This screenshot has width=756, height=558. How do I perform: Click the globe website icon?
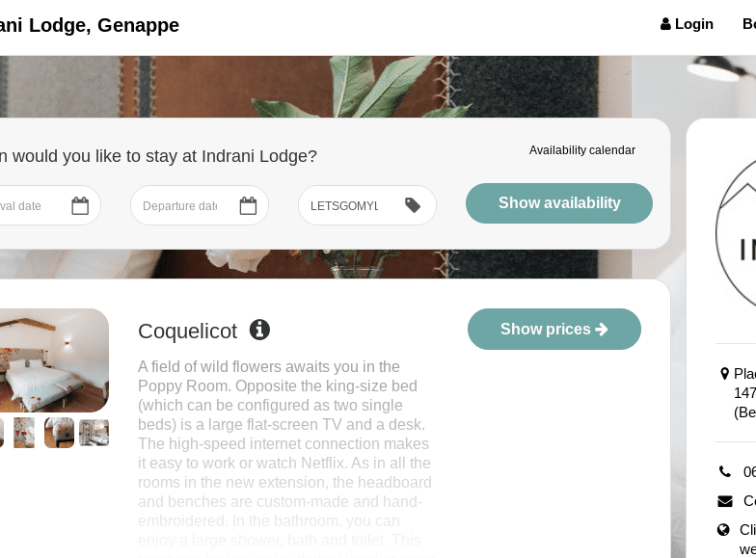coord(724,530)
